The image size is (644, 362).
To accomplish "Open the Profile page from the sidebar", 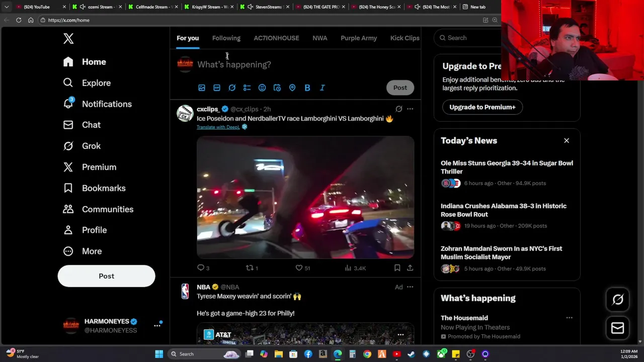I will 85,230.
